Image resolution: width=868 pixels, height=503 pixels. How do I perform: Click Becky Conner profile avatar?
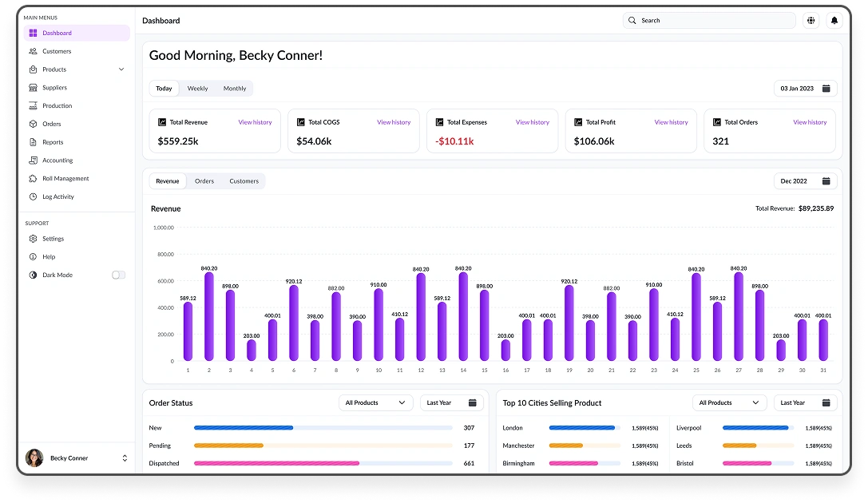[x=34, y=458]
